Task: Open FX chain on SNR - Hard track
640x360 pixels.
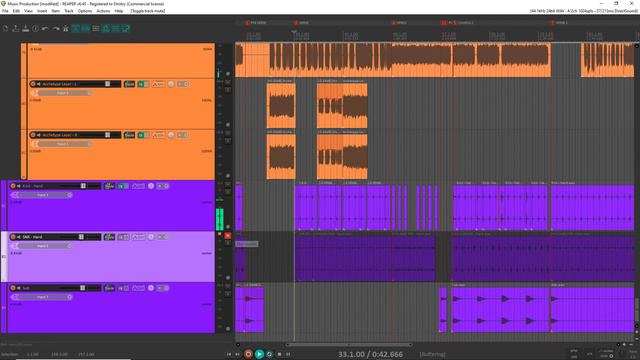Action: pyautogui.click(x=121, y=237)
